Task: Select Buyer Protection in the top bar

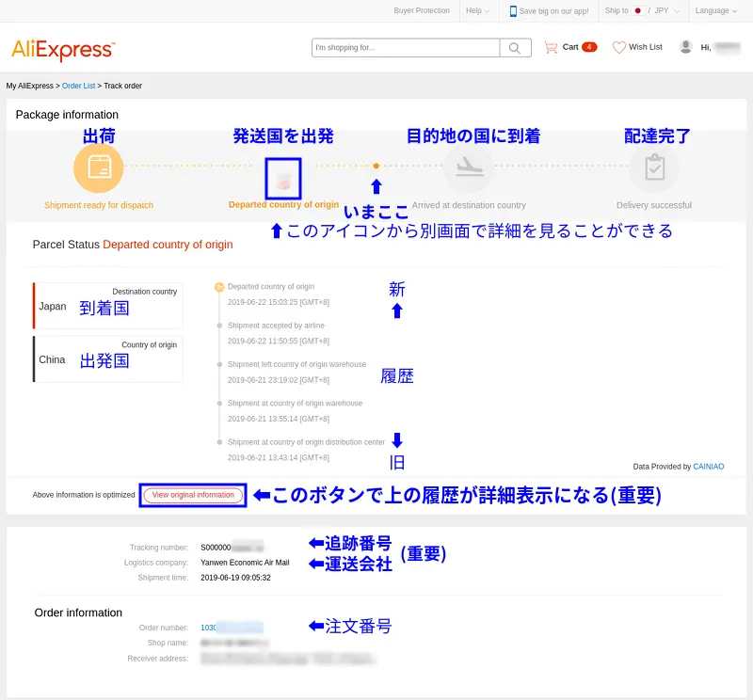Action: point(421,11)
